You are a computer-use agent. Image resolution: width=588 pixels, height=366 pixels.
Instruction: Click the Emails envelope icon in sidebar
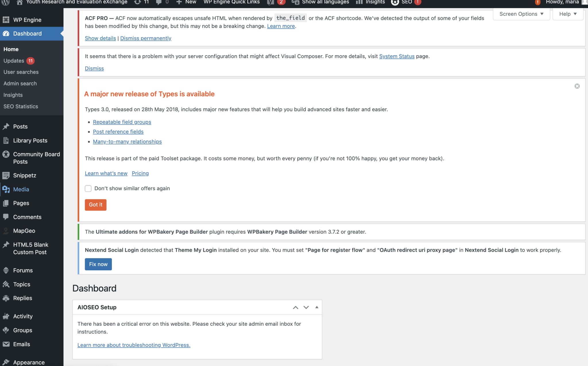[6, 344]
